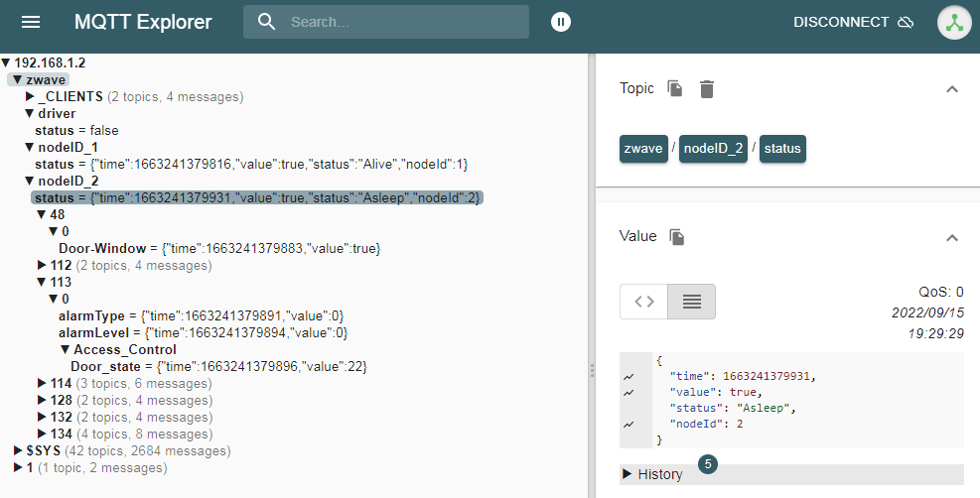Click the disconnect cloud icon
The image size is (980, 498).
(x=906, y=23)
